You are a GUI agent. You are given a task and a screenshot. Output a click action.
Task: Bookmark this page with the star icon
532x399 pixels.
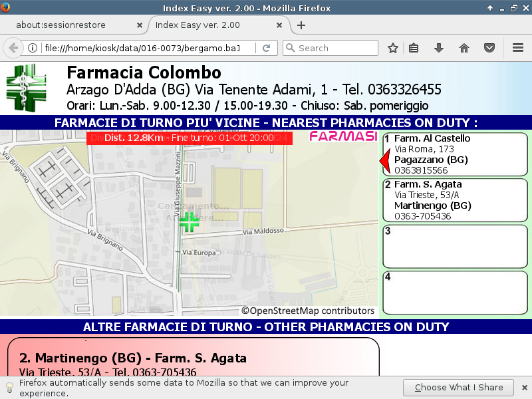393,48
